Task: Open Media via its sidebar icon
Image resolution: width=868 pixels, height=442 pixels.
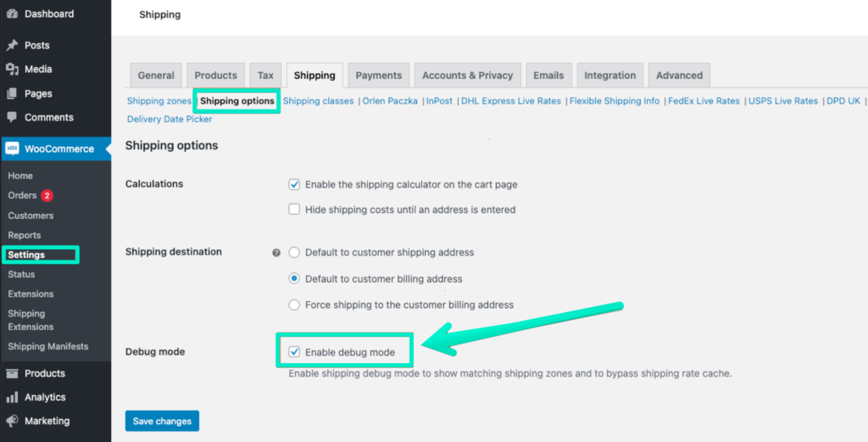Action: 12,70
